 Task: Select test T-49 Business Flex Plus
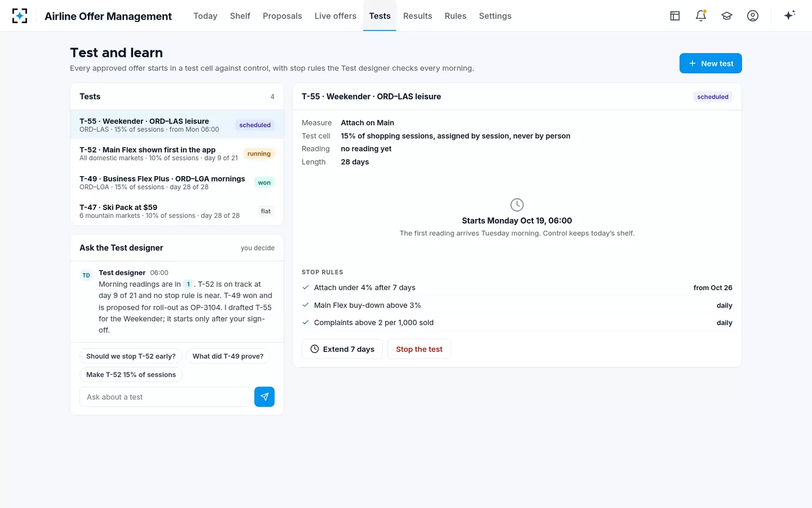[x=177, y=182]
